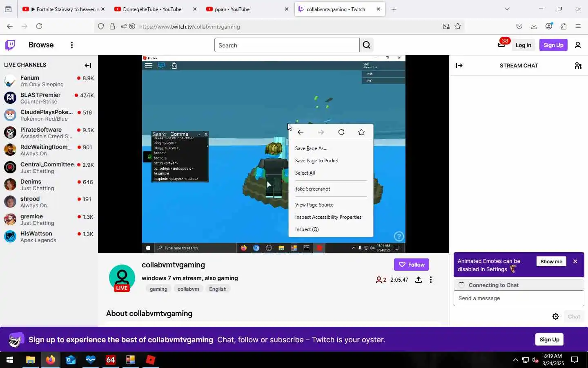
Task: Open Firefox extensions puzzle icon
Action: 563,26
